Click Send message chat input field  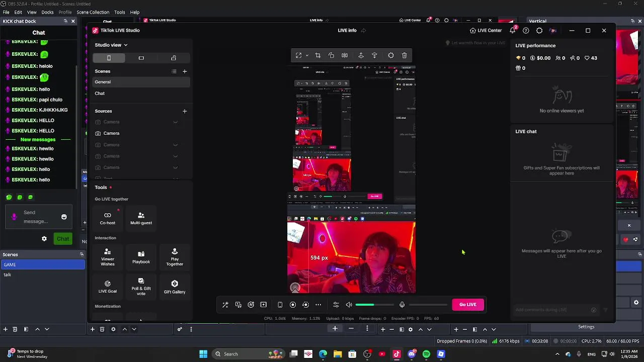[39, 217]
